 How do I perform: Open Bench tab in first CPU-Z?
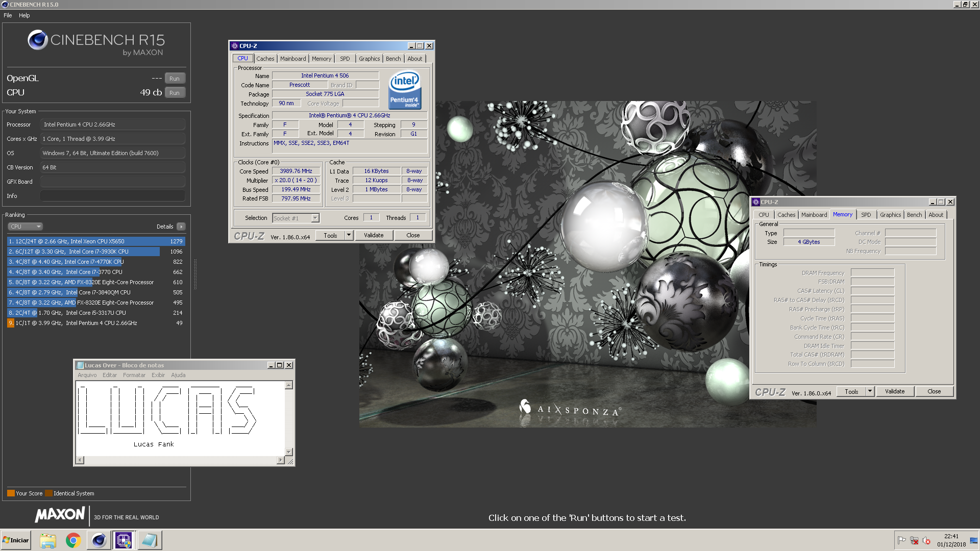click(x=393, y=59)
